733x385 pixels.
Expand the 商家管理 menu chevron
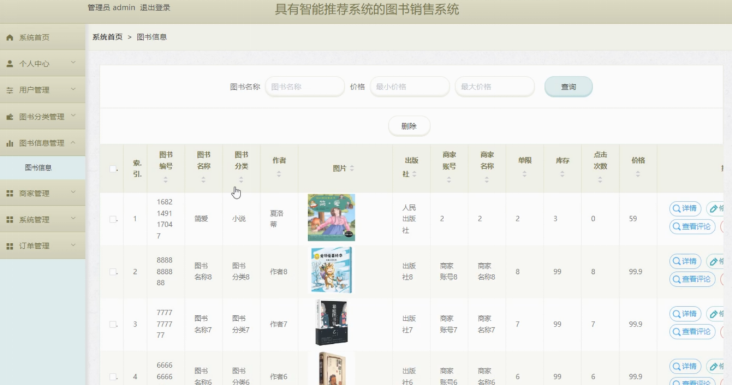click(x=73, y=192)
